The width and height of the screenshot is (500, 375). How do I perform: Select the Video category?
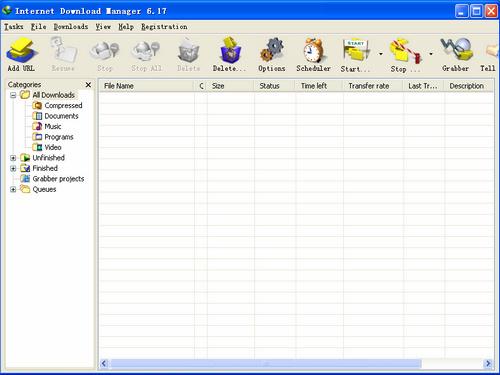click(x=53, y=147)
